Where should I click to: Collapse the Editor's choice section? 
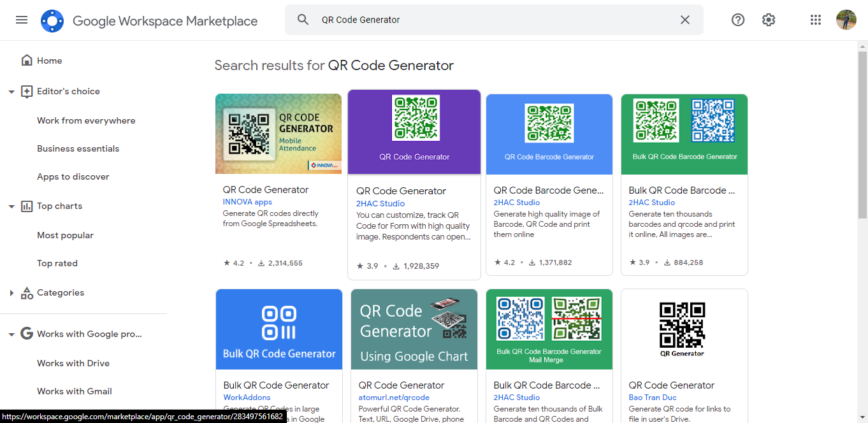(11, 92)
